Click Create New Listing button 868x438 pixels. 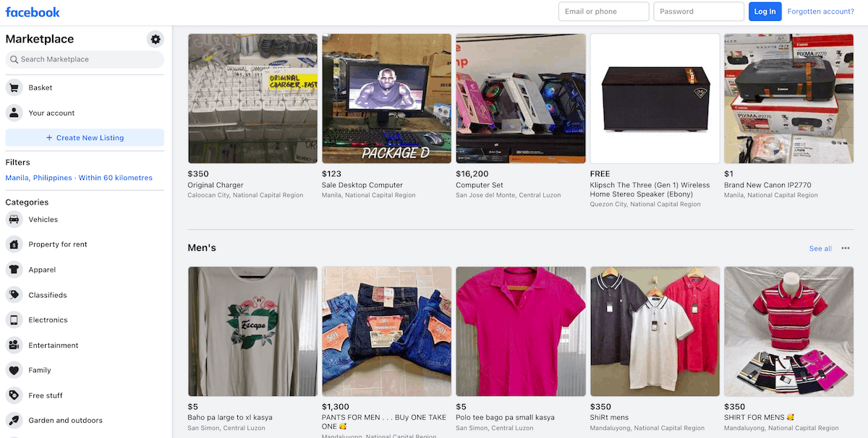click(x=85, y=137)
